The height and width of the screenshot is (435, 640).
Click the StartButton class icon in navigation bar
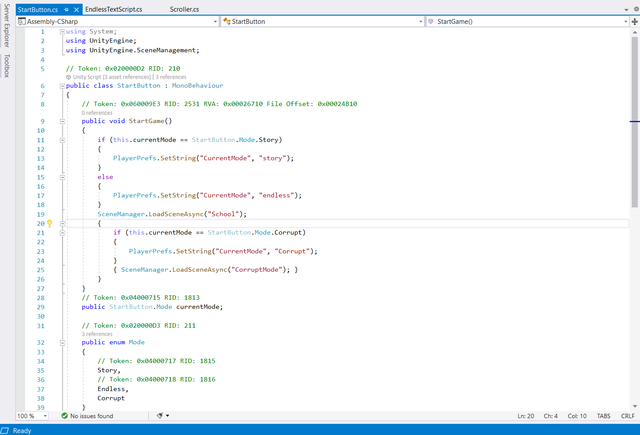(x=227, y=21)
